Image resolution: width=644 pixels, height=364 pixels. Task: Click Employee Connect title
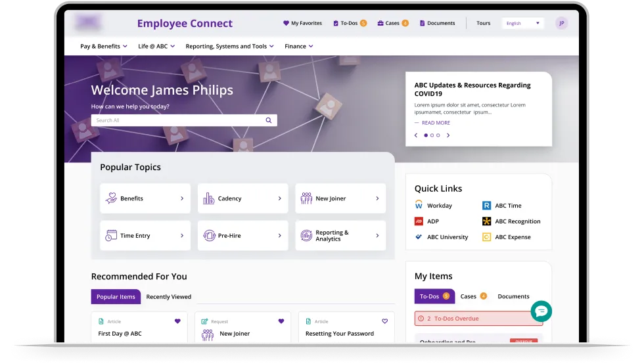pos(185,24)
